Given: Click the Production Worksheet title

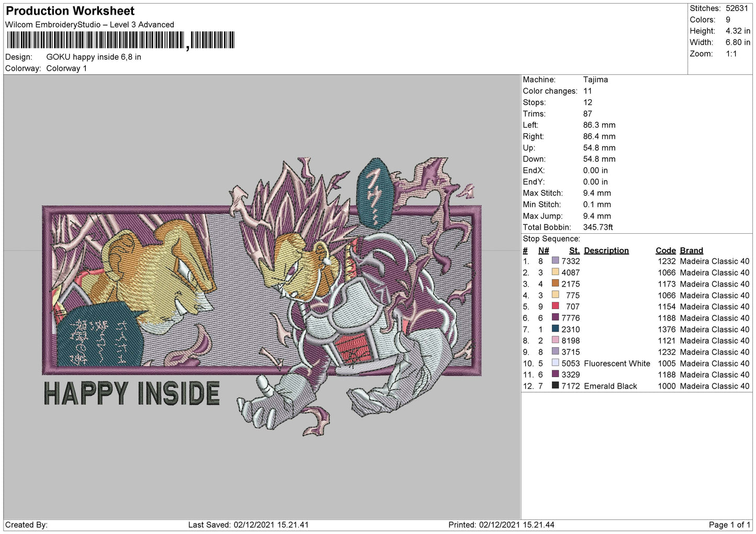Looking at the screenshot, I should coord(70,11).
